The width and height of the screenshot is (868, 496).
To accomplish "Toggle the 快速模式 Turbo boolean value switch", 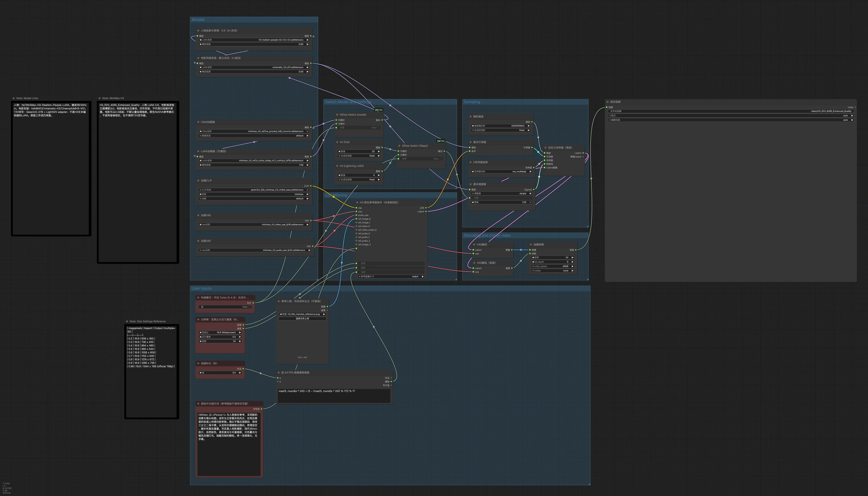I will (x=225, y=307).
